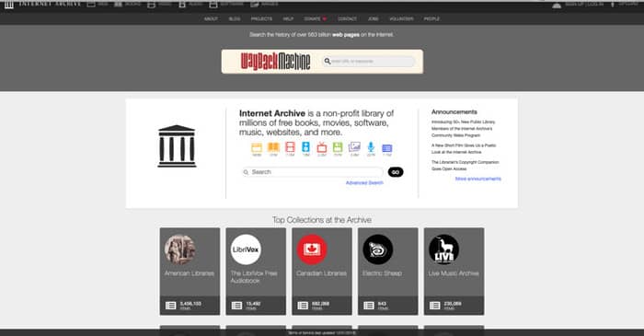Open the Advanced Search link
This screenshot has width=644, height=336.
click(364, 183)
